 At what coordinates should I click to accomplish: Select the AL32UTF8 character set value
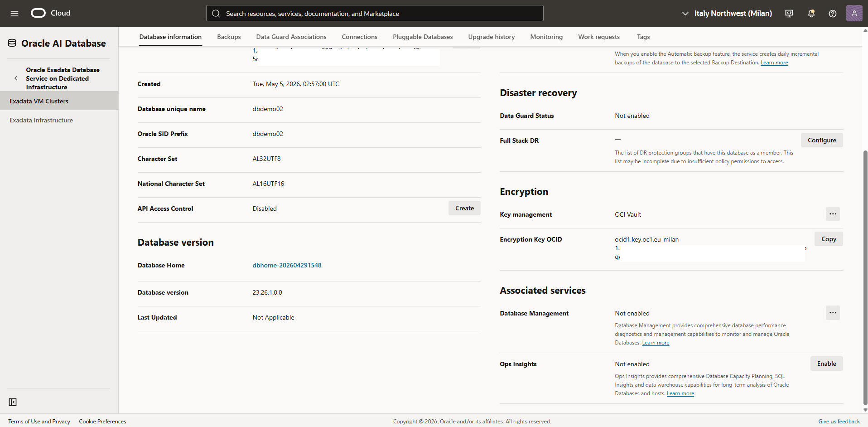266,159
